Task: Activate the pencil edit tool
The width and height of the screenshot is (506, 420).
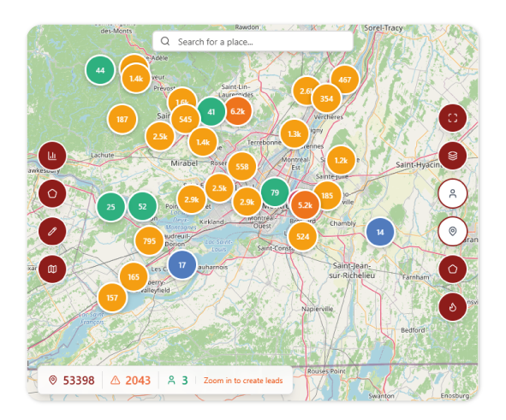Action: click(52, 232)
